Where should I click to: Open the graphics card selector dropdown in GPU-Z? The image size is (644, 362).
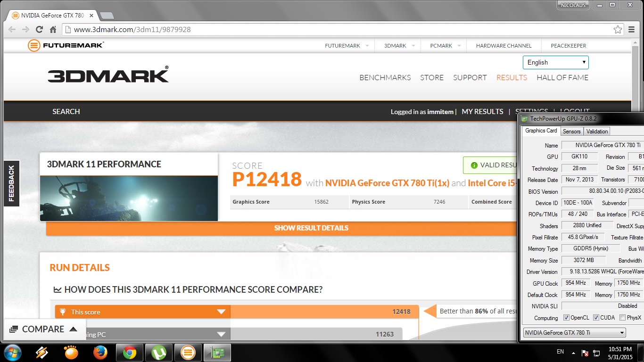(575, 333)
